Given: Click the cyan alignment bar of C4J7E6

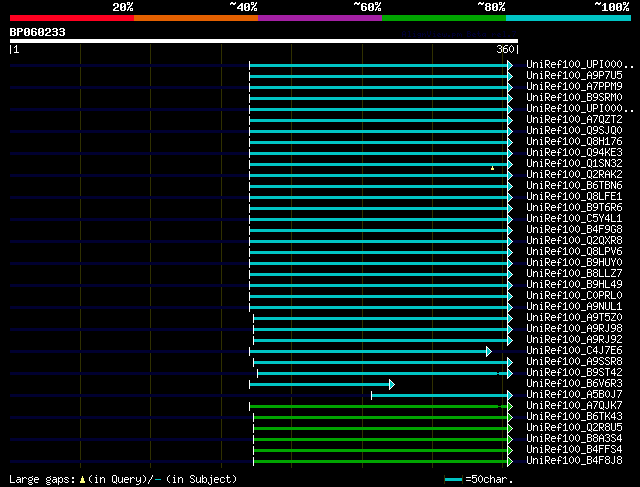Looking at the screenshot, I should coord(368,351).
